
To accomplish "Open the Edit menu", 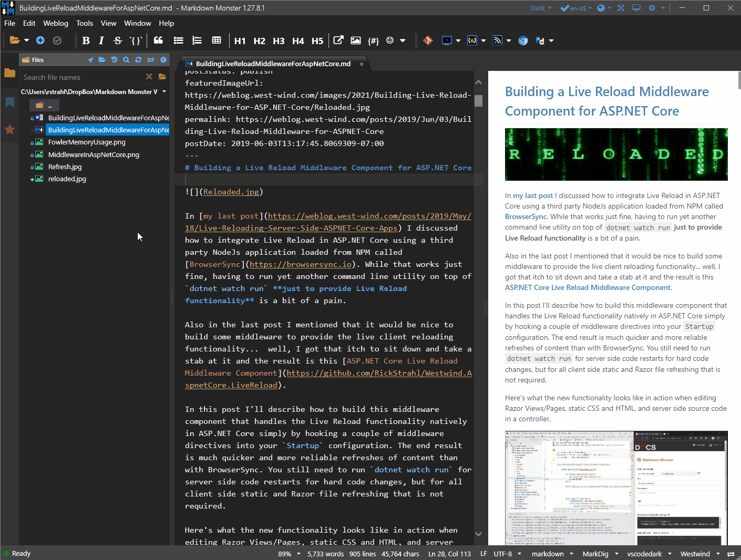I will tap(29, 23).
